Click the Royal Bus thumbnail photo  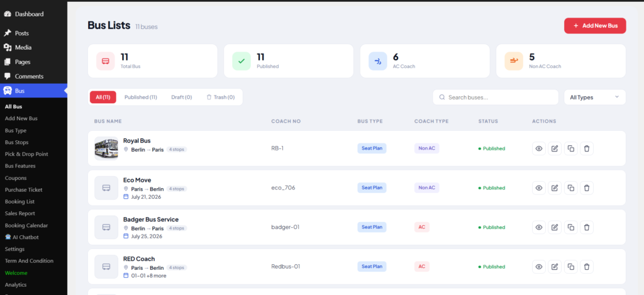pyautogui.click(x=106, y=148)
